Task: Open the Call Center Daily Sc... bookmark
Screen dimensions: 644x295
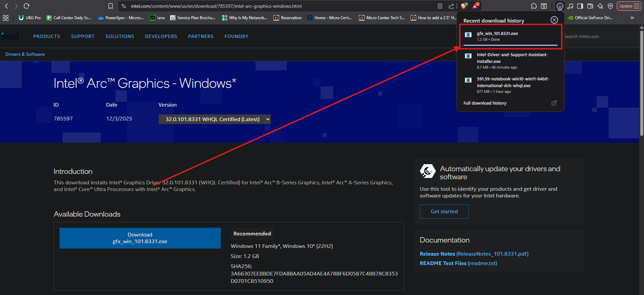Action: tap(69, 18)
